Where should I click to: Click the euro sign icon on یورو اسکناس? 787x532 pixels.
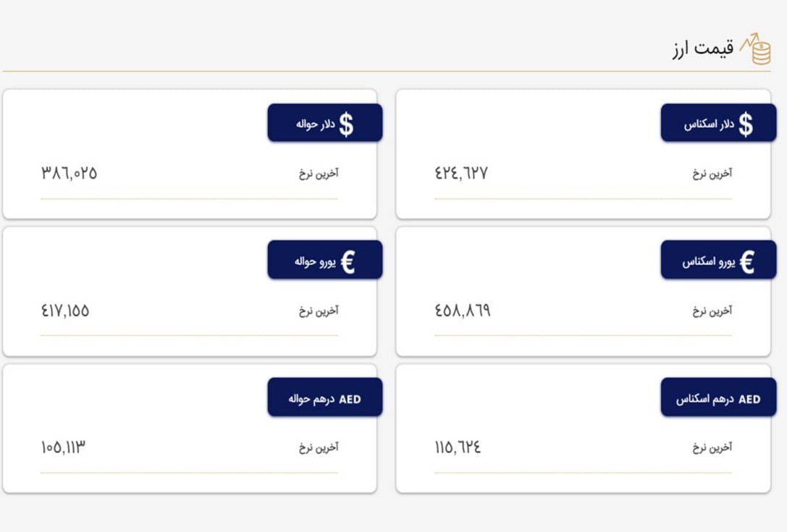(x=747, y=261)
